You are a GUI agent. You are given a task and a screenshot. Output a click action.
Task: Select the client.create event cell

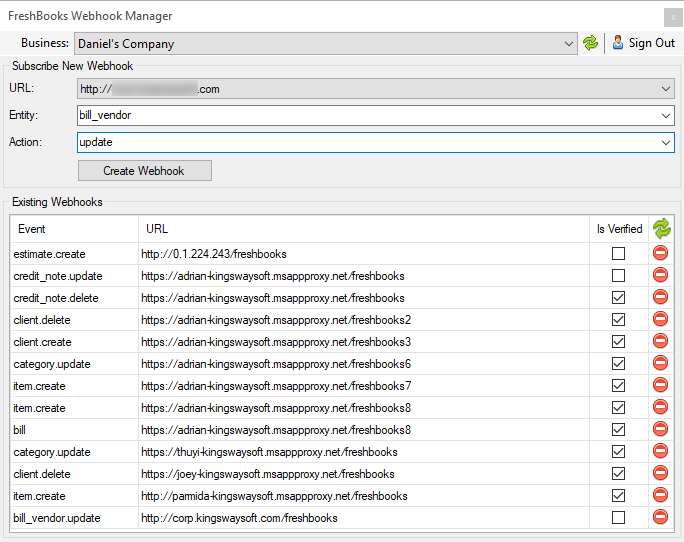75,342
